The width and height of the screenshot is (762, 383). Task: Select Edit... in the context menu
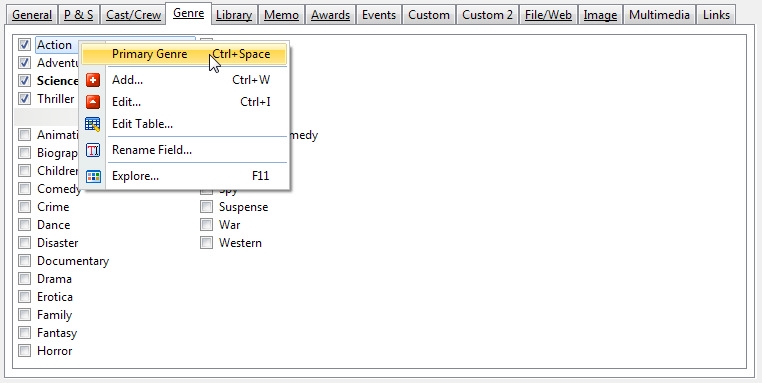(x=184, y=102)
